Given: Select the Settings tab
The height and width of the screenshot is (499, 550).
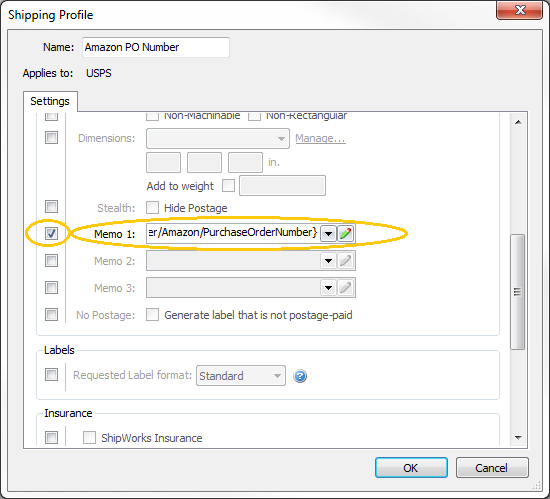Looking at the screenshot, I should point(50,101).
